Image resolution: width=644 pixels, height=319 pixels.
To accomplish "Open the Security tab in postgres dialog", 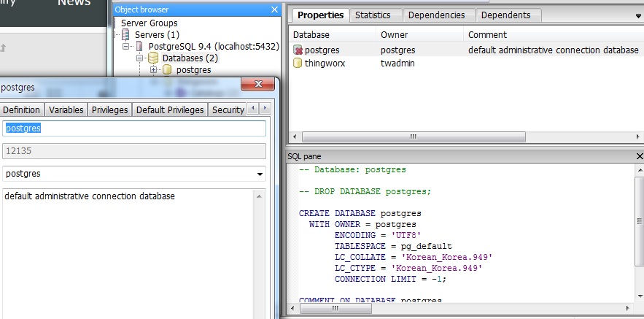I will coord(228,109).
